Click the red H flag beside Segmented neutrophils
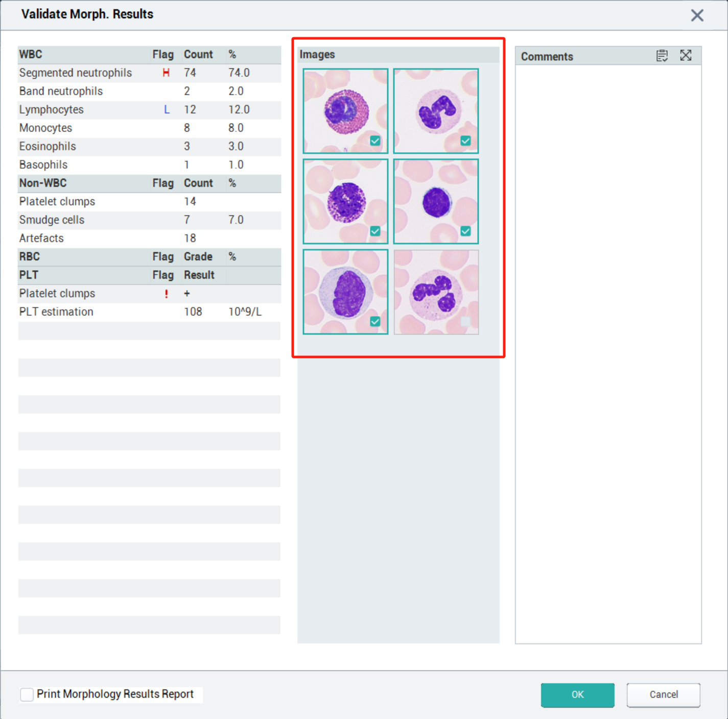Viewport: 728px width, 719px height. tap(165, 73)
